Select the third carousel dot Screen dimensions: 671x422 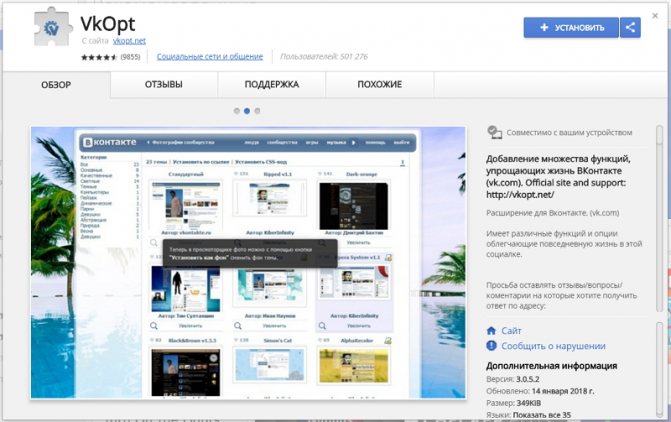coord(257,111)
